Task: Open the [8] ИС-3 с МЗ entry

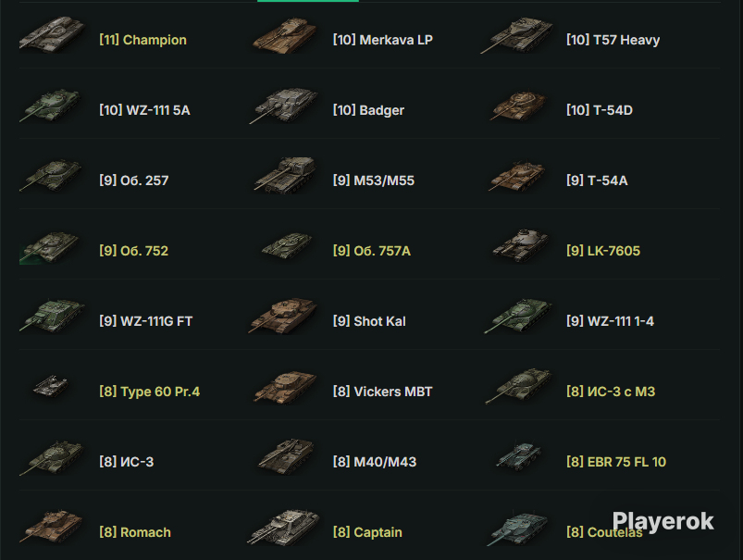Action: coord(611,392)
